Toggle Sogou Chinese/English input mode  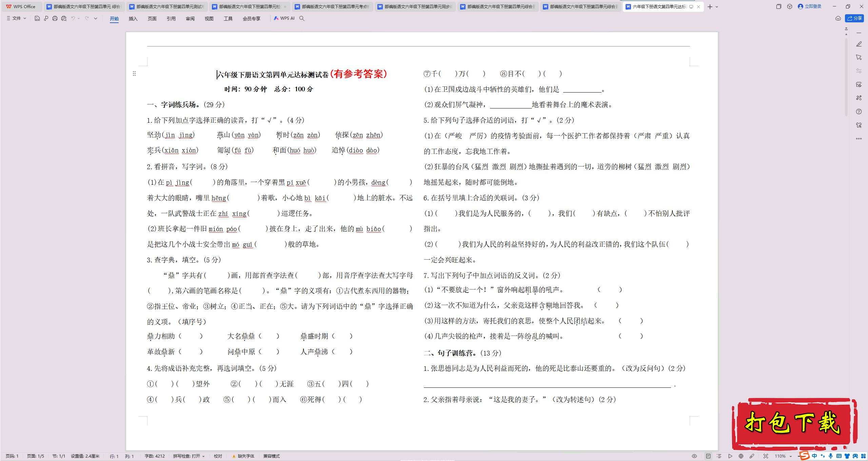814,456
